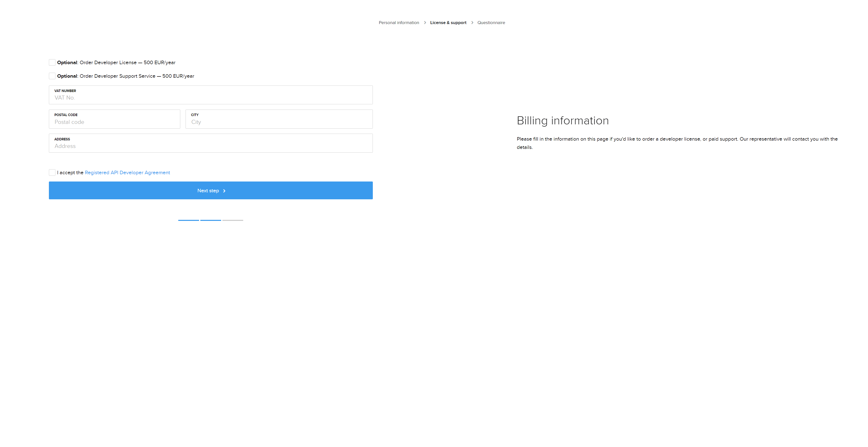Accept the Registered API Developer Agreement checkbox
Image resolution: width=868 pixels, height=447 pixels.
(x=52, y=172)
